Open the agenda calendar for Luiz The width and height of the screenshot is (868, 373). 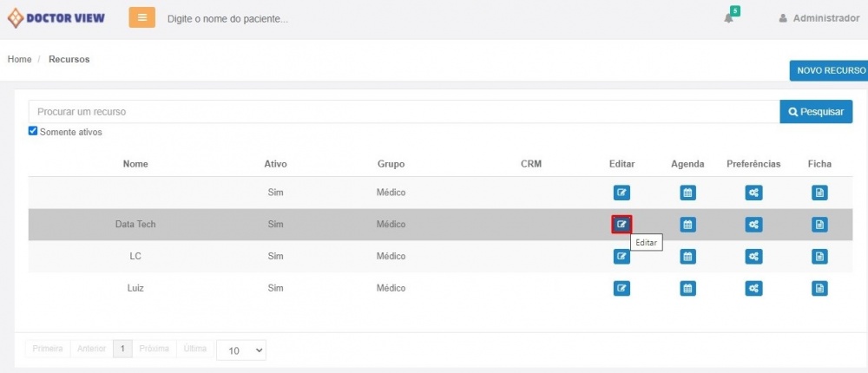click(687, 288)
